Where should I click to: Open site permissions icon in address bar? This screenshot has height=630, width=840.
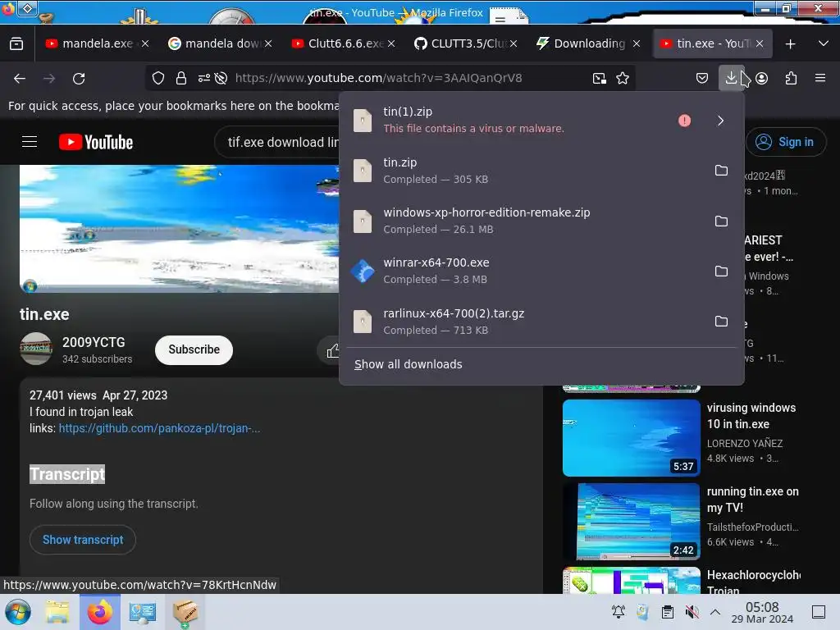203,78
